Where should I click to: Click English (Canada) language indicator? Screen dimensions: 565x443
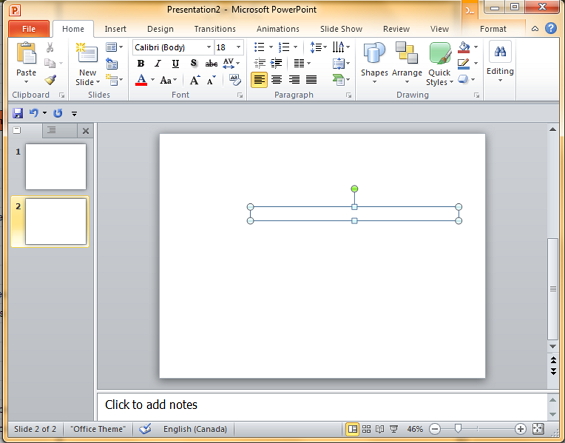(x=195, y=429)
